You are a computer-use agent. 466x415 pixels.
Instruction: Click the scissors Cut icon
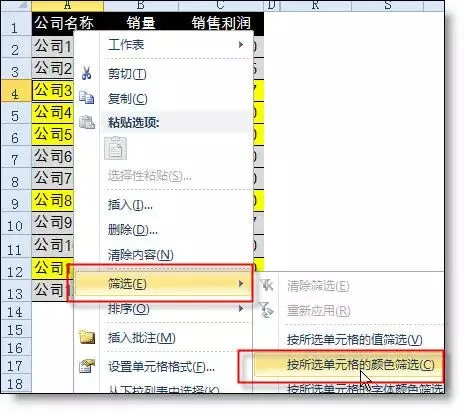coord(87,73)
